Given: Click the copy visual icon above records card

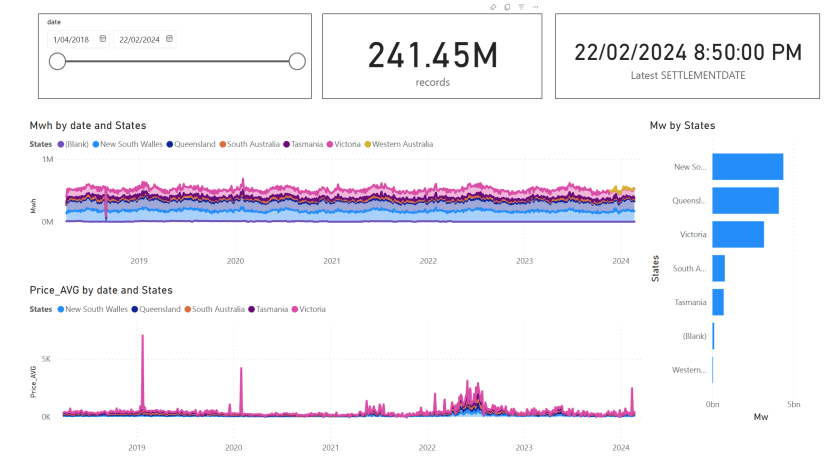Looking at the screenshot, I should coord(507,7).
